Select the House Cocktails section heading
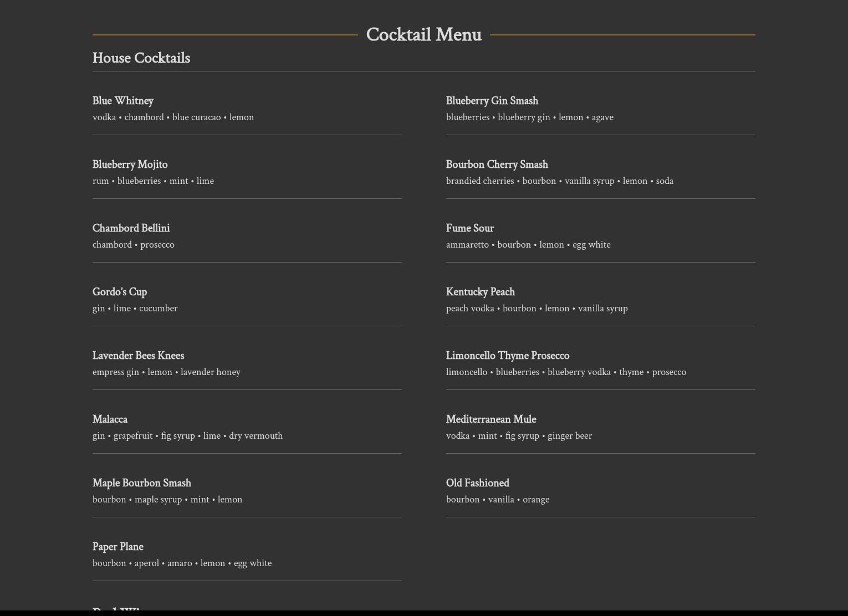 (141, 58)
